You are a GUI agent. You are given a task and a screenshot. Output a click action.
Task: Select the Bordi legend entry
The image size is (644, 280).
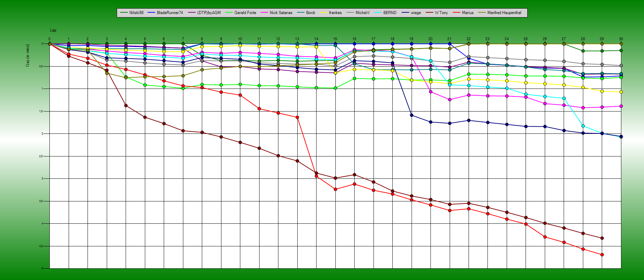306,13
